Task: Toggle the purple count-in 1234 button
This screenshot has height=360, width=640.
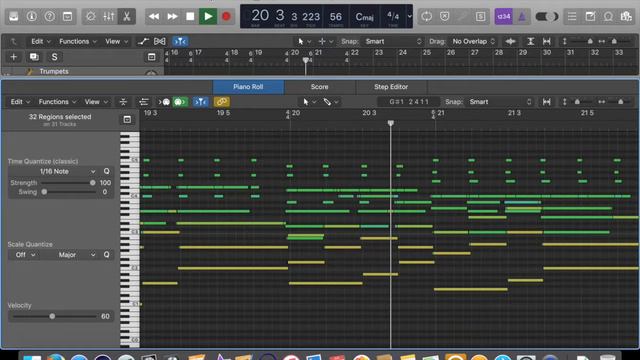Action: pyautogui.click(x=504, y=16)
